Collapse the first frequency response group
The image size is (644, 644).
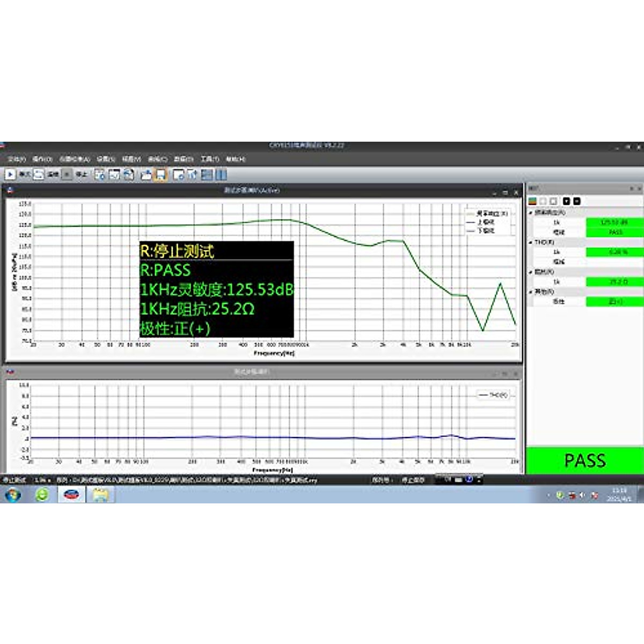click(x=531, y=213)
